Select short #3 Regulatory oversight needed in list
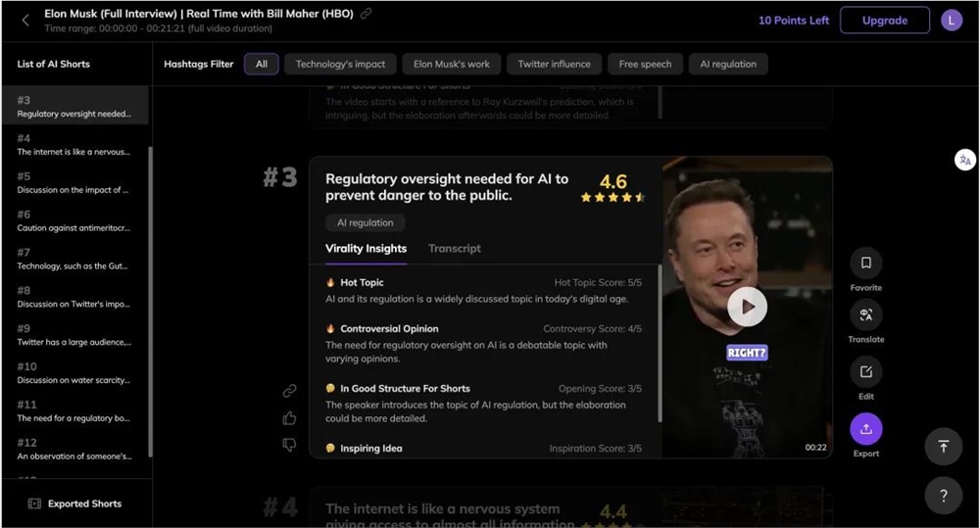Screen dimensions: 980x528 [75, 106]
